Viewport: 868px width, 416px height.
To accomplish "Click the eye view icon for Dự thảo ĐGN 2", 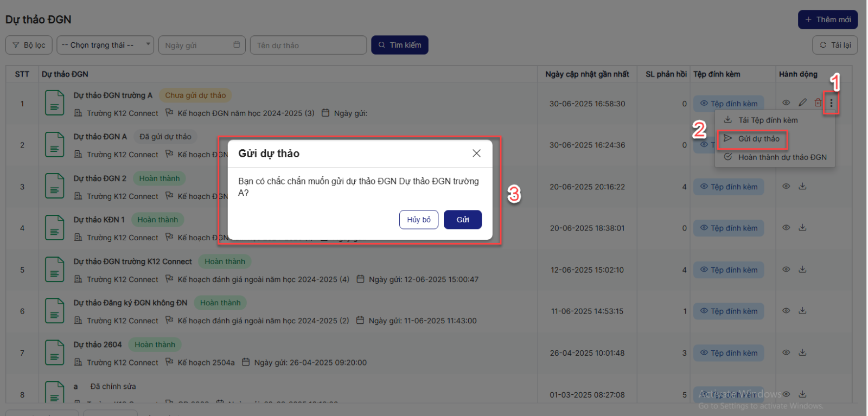I will (x=786, y=186).
